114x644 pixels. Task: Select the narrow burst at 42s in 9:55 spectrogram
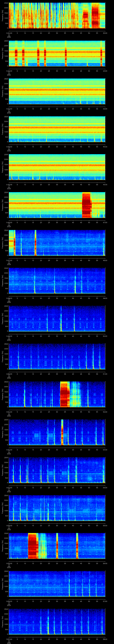(x=77, y=546)
